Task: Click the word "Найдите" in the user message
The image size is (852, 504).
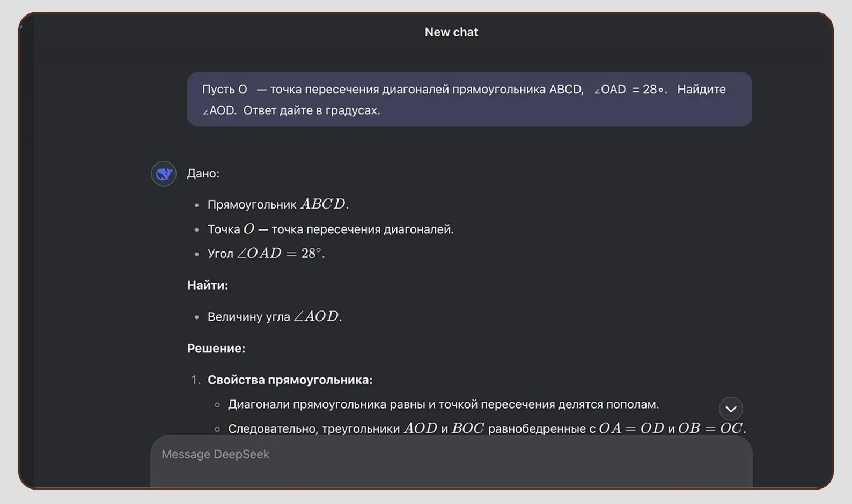Action: tap(701, 90)
